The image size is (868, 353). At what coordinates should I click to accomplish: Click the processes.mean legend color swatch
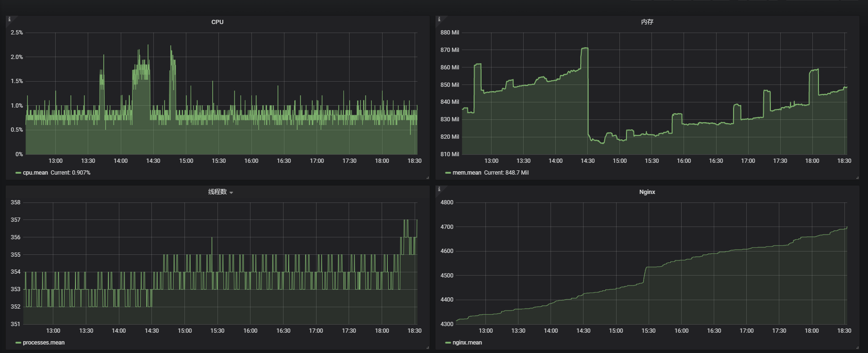pyautogui.click(x=18, y=343)
